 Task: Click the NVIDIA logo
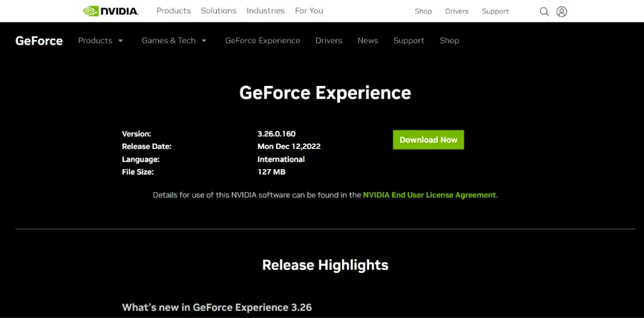(111, 11)
